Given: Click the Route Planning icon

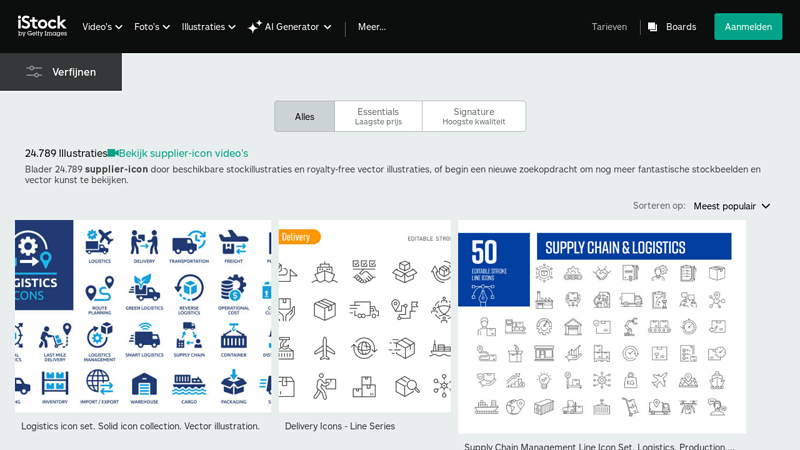Looking at the screenshot, I should pyautogui.click(x=99, y=289).
